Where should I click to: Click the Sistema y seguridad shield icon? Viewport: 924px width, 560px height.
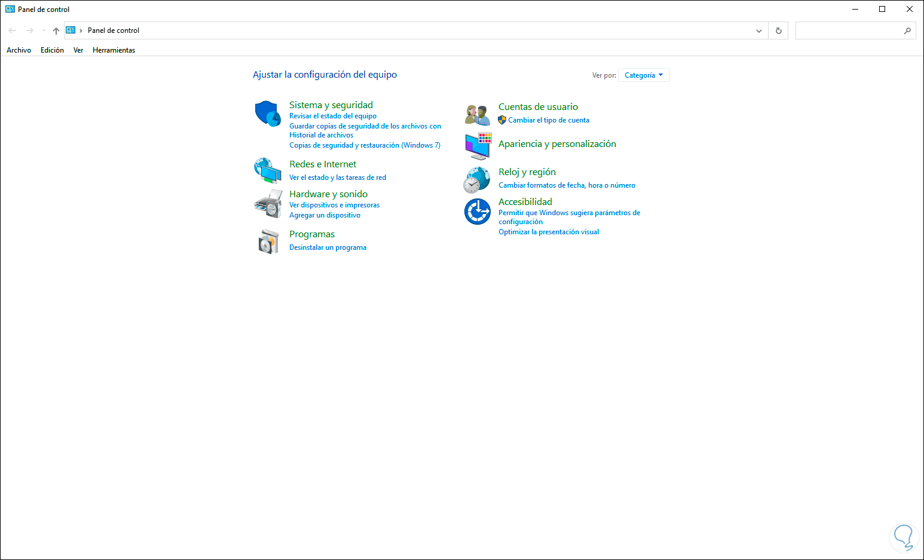268,114
